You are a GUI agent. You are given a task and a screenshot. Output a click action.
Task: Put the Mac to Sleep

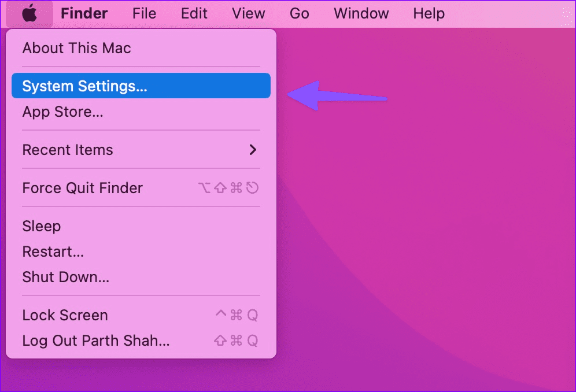141,226
